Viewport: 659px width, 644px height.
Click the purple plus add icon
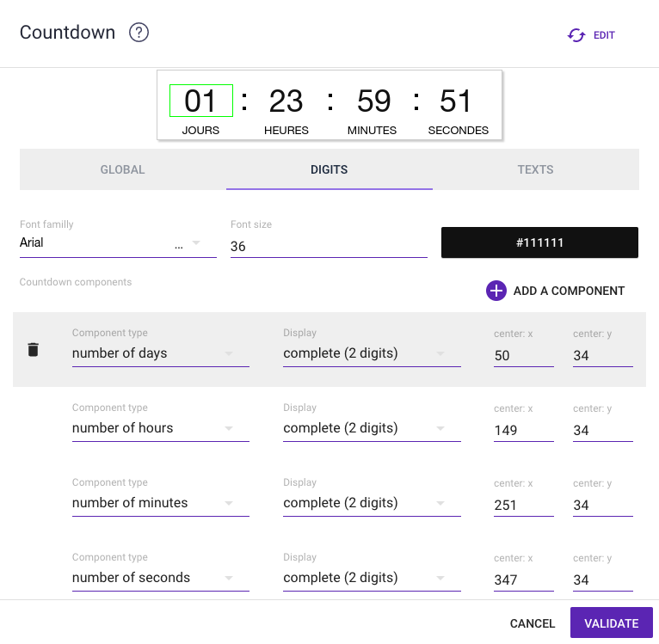[496, 291]
